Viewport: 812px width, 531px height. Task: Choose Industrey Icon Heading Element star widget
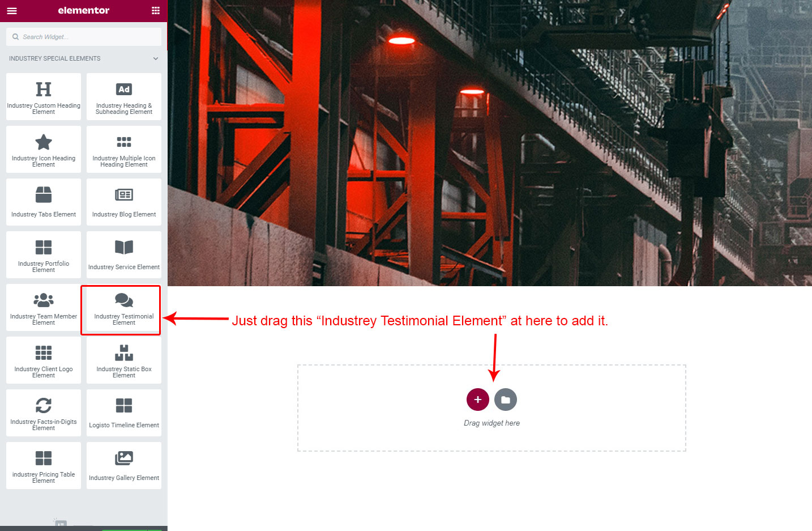pyautogui.click(x=44, y=149)
